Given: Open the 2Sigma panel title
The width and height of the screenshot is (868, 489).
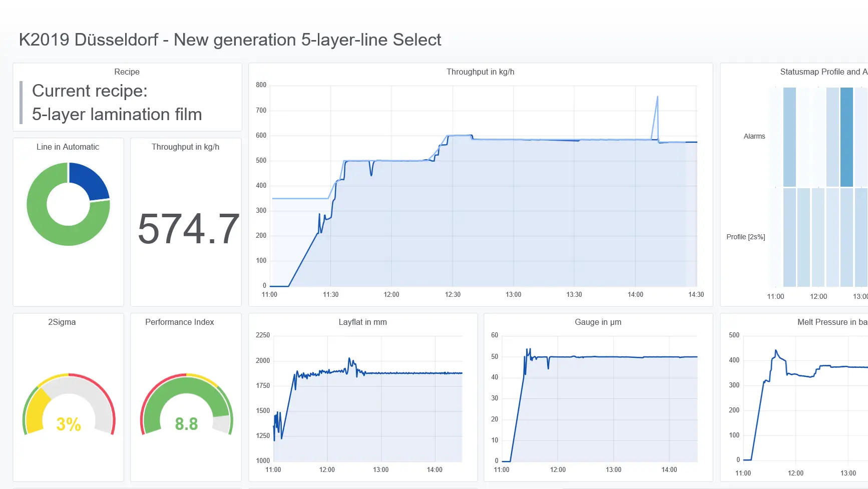Looking at the screenshot, I should 62,322.
